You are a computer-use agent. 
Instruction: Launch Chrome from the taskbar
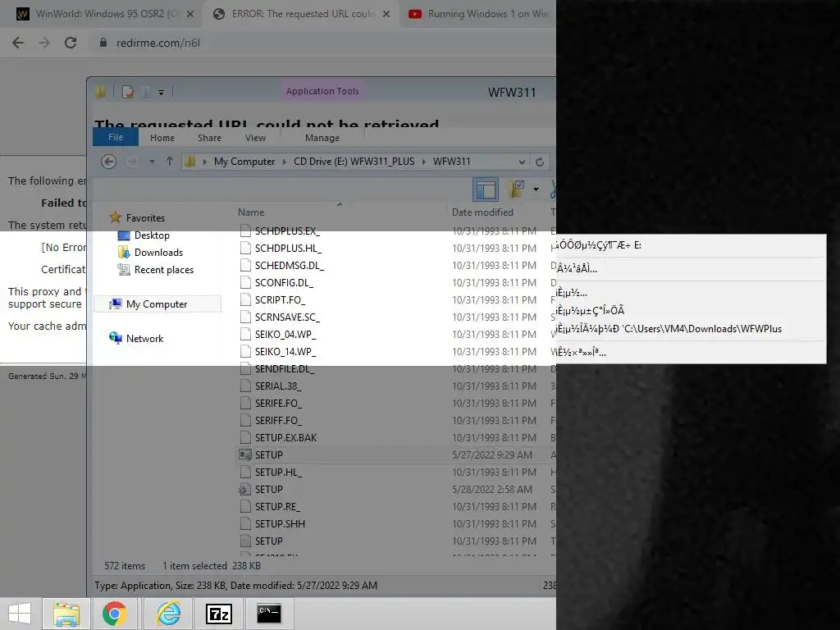(x=115, y=614)
